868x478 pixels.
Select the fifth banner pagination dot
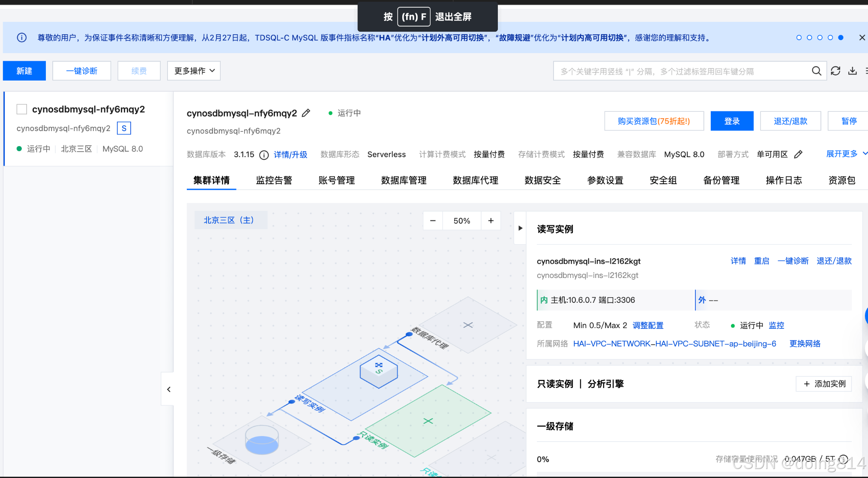tap(841, 38)
